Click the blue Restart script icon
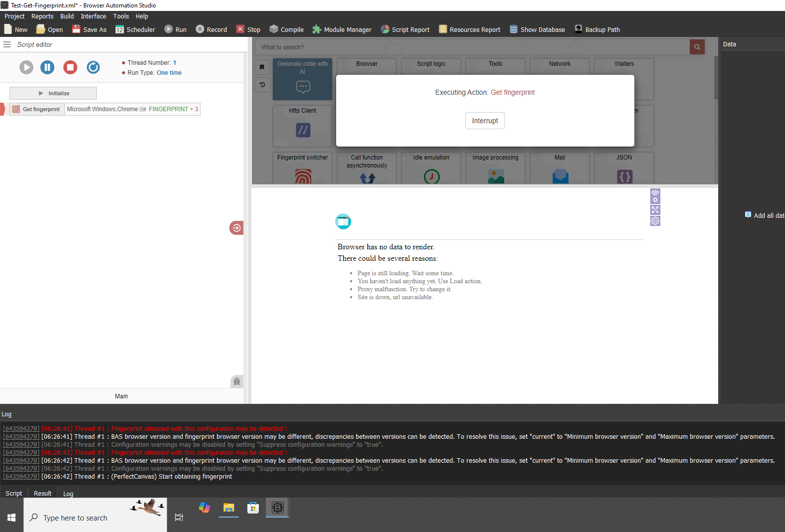 tap(93, 67)
